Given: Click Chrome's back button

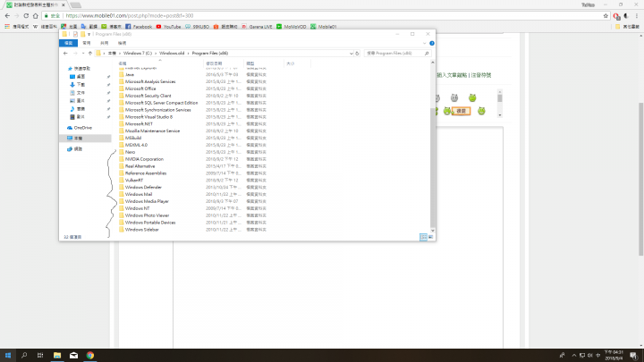Looking at the screenshot, I should 7,15.
